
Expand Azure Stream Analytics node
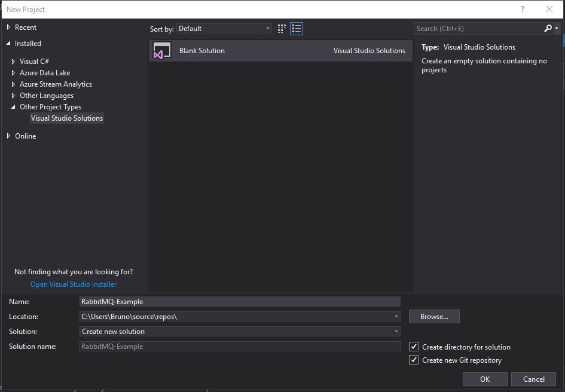[13, 84]
